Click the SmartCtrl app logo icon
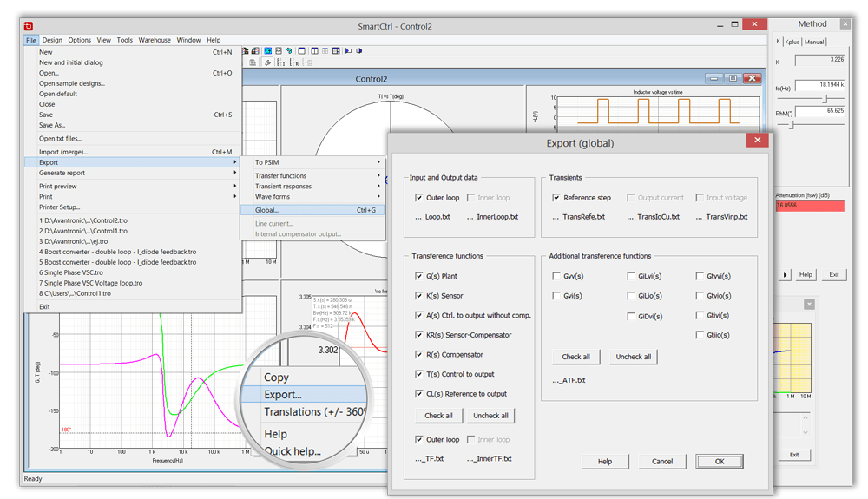Screen dimensions: 868x499 click(30, 26)
